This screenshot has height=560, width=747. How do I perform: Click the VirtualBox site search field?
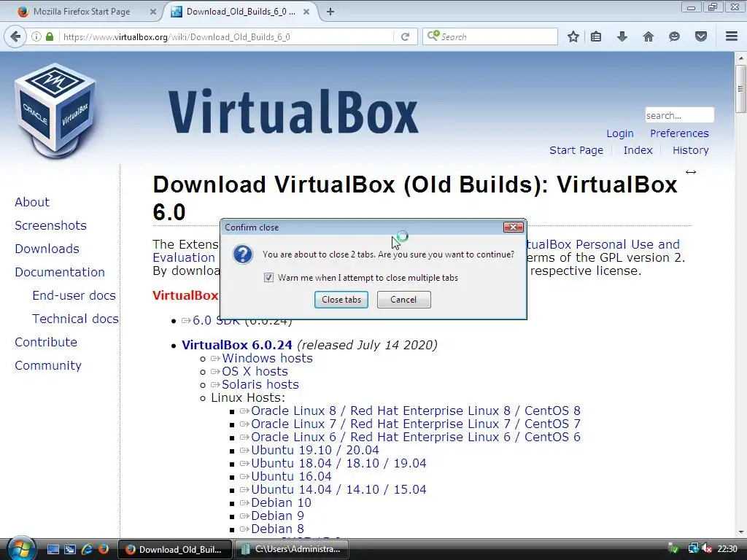coord(679,115)
